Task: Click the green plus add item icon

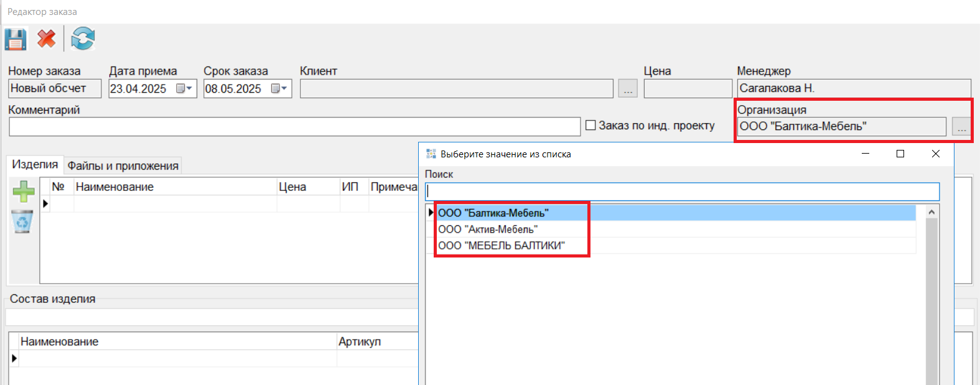Action: pos(24,191)
